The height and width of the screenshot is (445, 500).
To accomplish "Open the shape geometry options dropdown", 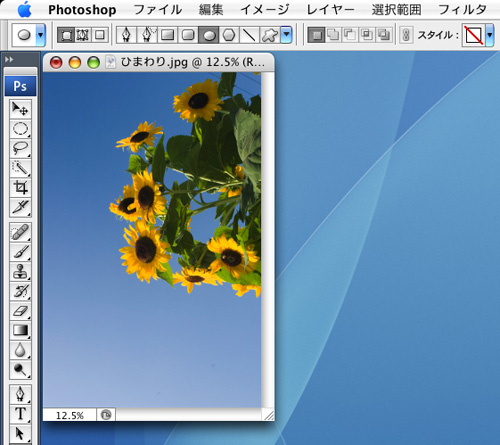I will point(287,35).
